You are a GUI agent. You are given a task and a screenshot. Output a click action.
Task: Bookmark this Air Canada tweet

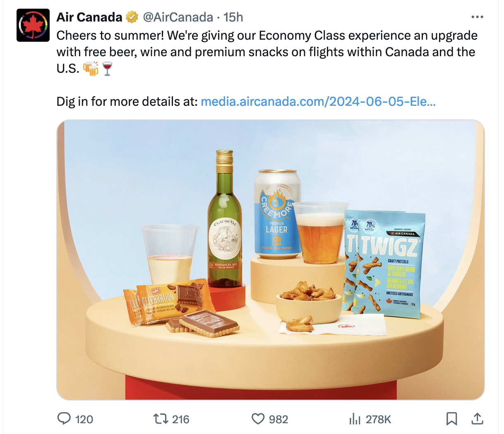451,419
